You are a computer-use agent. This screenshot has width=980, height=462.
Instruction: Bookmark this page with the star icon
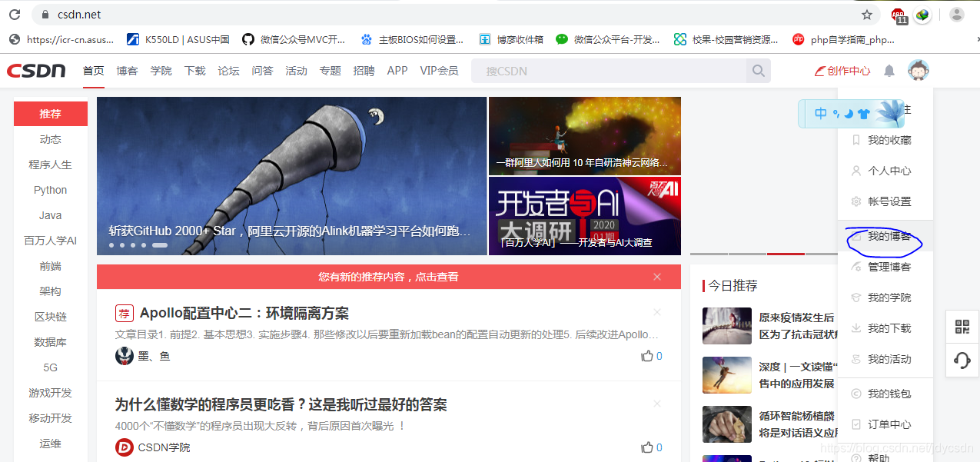tap(867, 15)
